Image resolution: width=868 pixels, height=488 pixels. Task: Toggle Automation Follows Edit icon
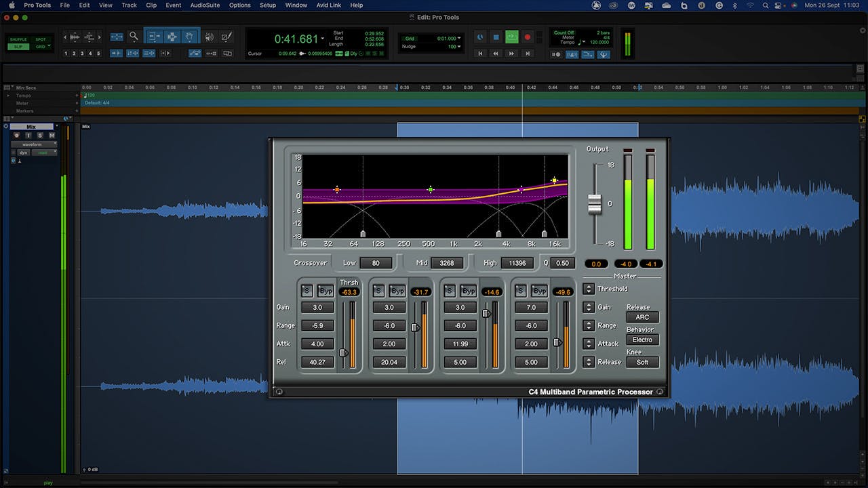[x=195, y=53]
